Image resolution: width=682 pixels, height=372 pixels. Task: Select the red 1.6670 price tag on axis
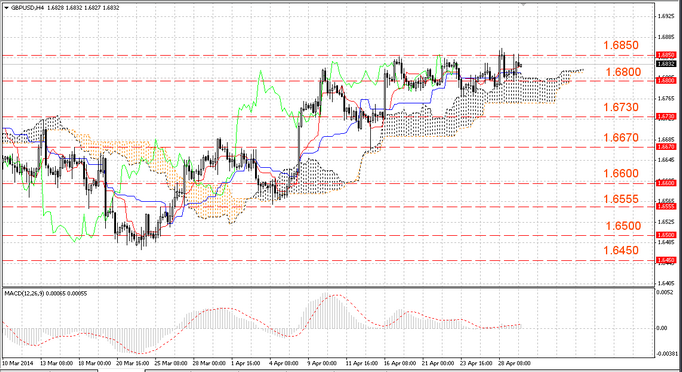click(665, 147)
